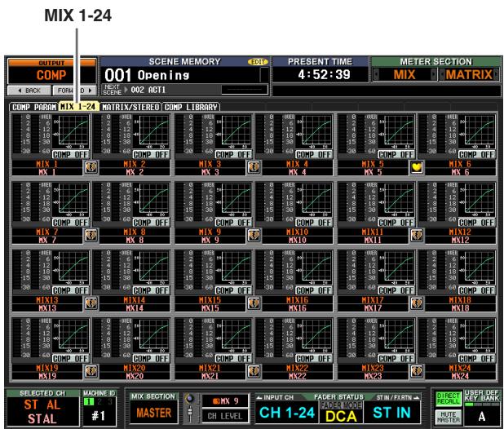Viewport: 504px width, 429px height.
Task: Click the EDIT indicator in SCENE MEMORY
Action: (x=258, y=62)
